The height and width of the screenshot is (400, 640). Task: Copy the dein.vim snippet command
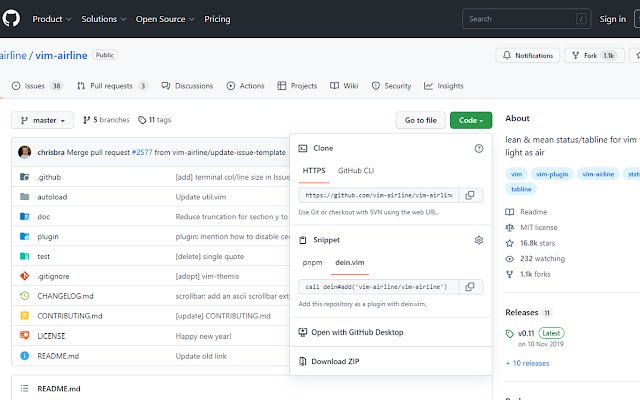pyautogui.click(x=471, y=286)
